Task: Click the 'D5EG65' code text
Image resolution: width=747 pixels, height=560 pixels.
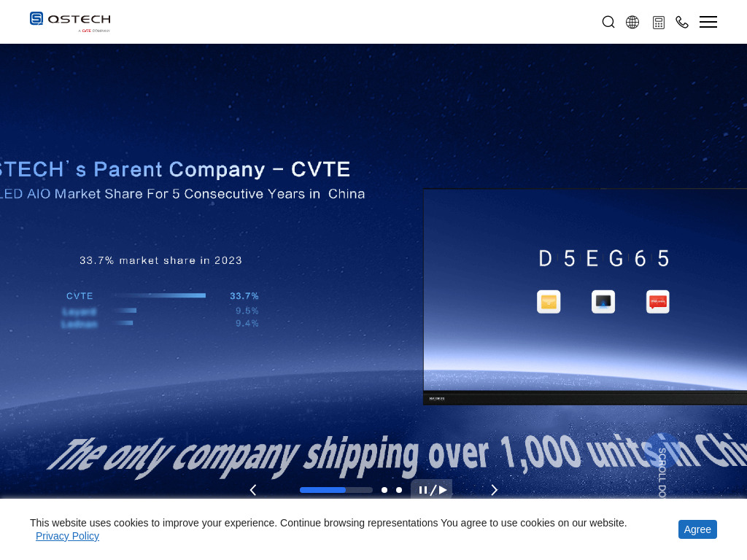Action: [x=604, y=259]
